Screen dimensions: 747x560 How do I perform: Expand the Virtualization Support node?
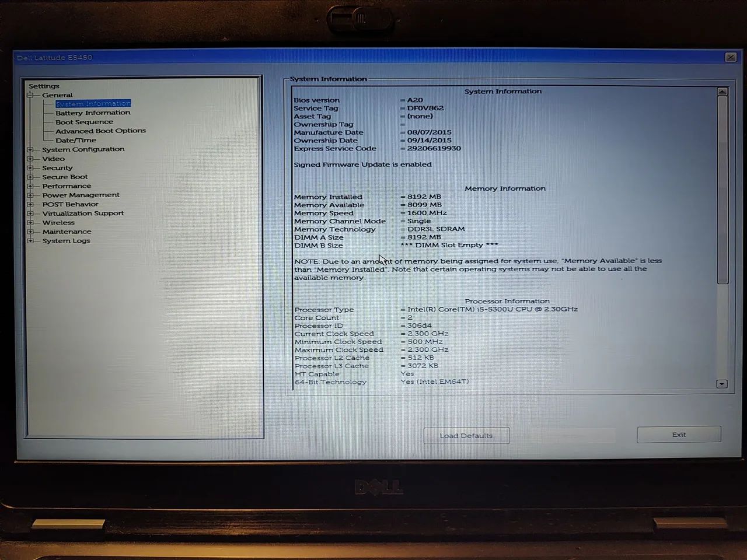coord(30,213)
